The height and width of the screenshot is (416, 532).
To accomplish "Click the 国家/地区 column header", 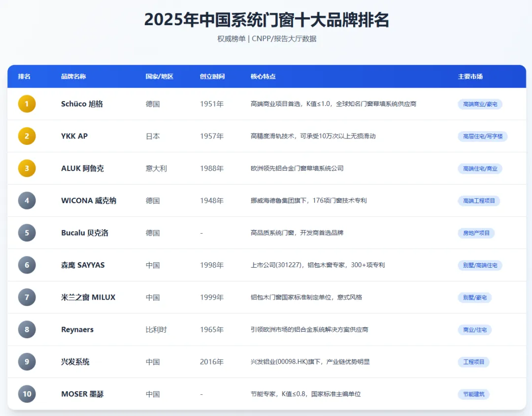I will tap(160, 77).
